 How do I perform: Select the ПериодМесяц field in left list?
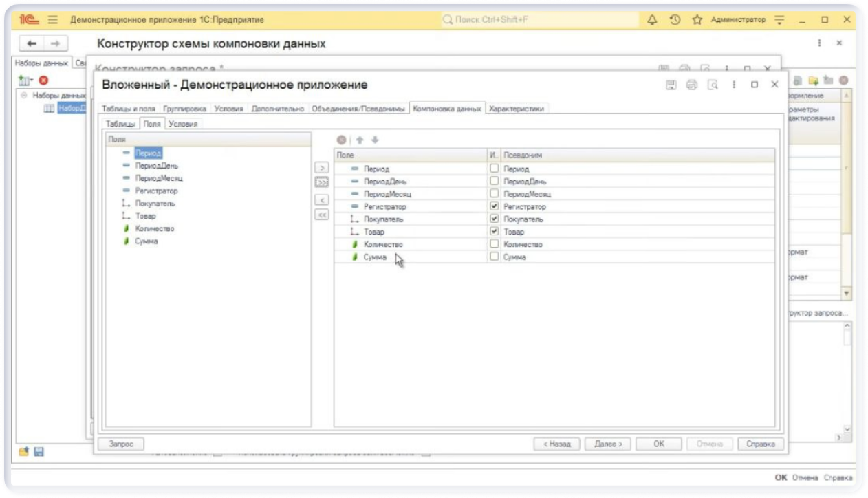pos(159,178)
